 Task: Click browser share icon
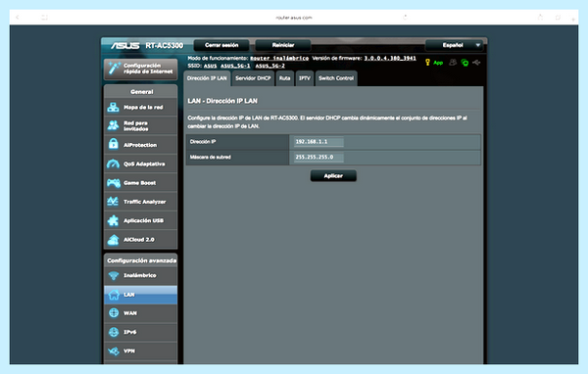[540, 18]
